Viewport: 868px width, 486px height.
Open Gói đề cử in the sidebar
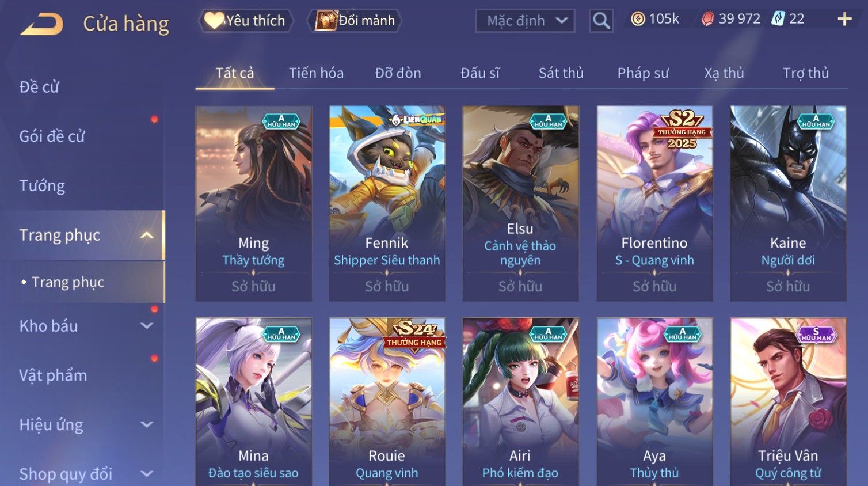(52, 136)
